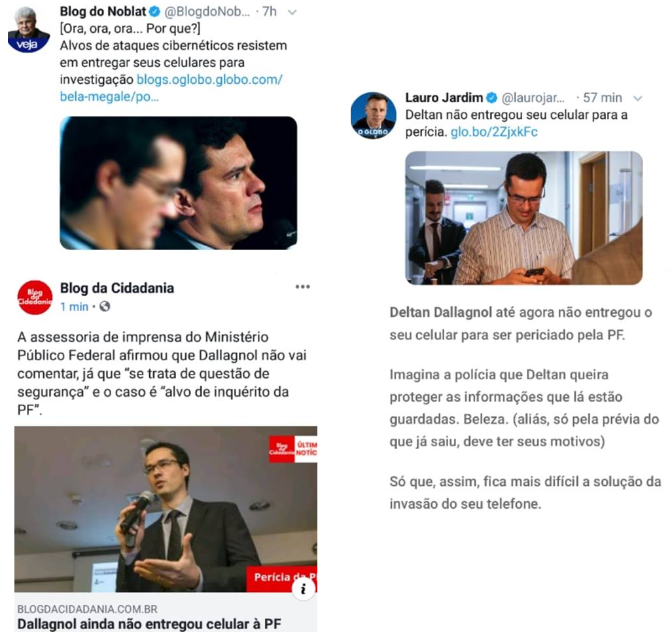This screenshot has height=641, width=672.
Task: Open Blog da Cidadania page logo
Action: click(x=35, y=297)
